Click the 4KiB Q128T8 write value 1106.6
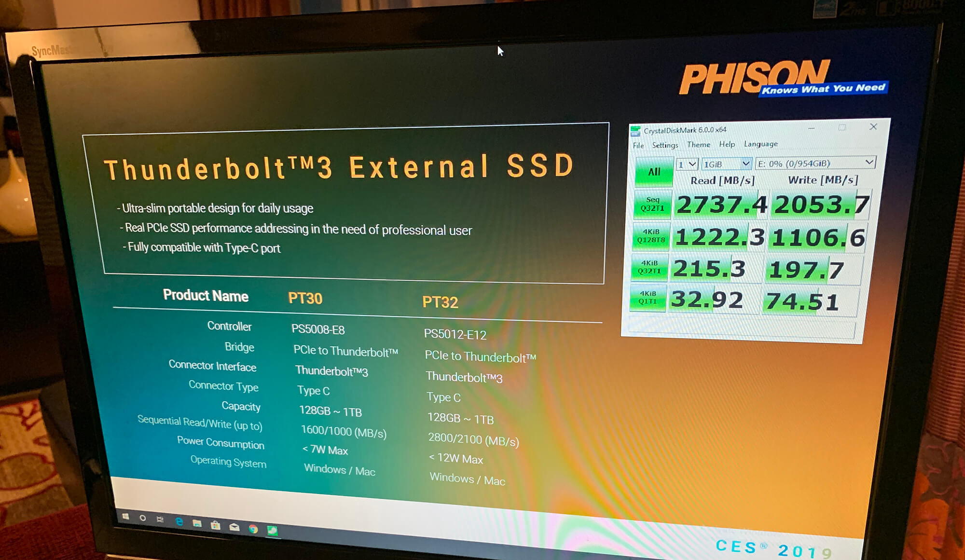The height and width of the screenshot is (560, 965). click(818, 238)
